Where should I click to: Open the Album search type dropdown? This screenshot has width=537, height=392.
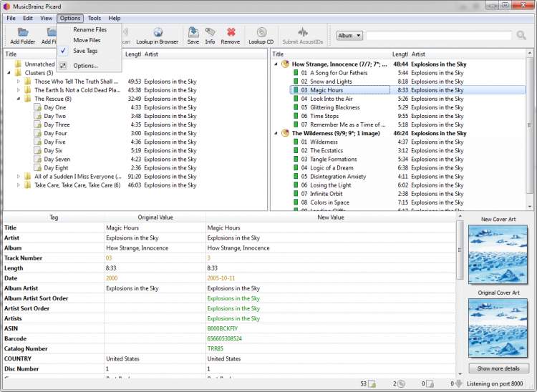pyautogui.click(x=349, y=36)
